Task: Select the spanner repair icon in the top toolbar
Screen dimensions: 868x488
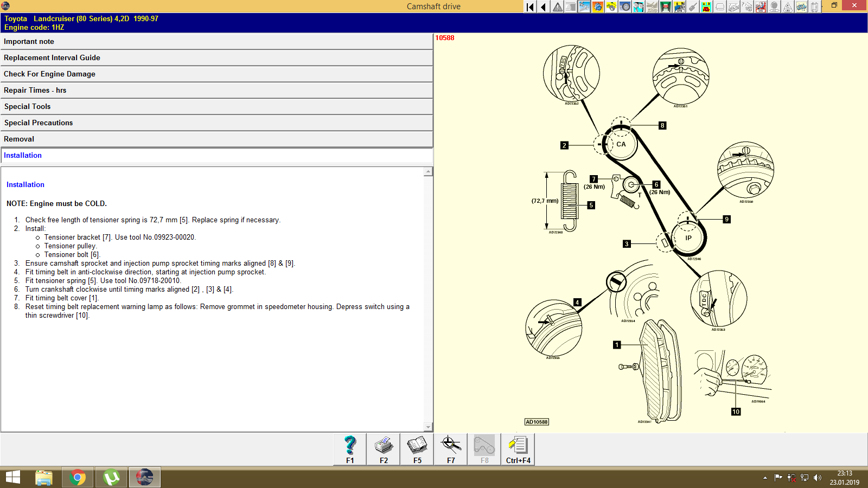Action: 584,7
